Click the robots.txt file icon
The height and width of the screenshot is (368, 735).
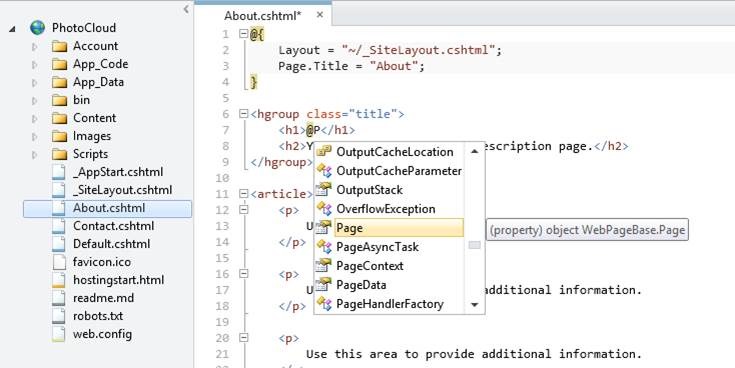59,316
